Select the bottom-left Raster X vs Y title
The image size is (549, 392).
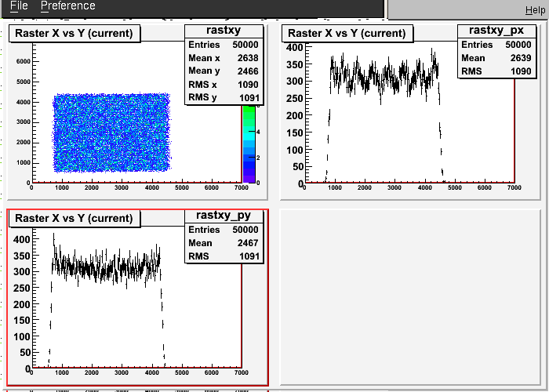(75, 219)
